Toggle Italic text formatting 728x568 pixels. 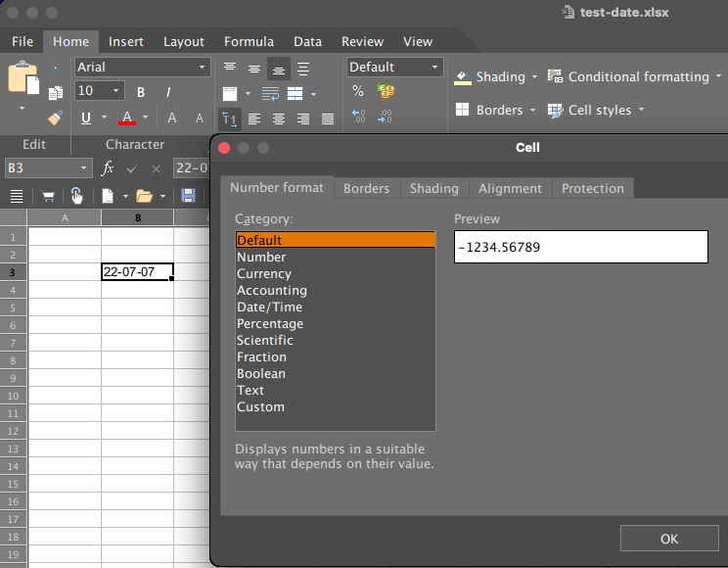(x=168, y=92)
